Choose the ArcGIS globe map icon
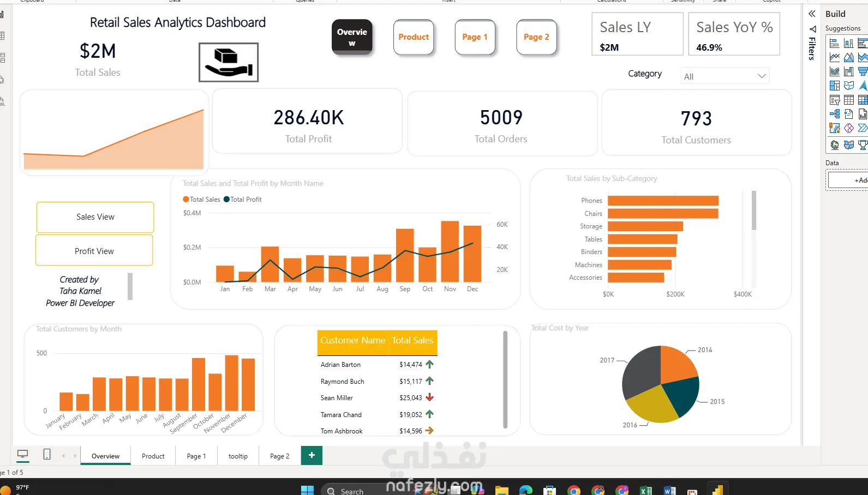The image size is (868, 495). 834,145
